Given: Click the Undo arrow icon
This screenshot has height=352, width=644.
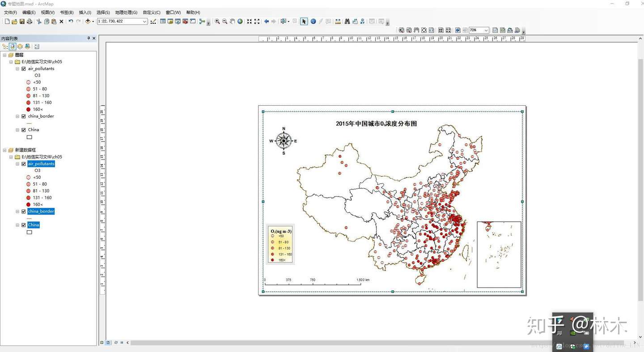Looking at the screenshot, I should 71,21.
